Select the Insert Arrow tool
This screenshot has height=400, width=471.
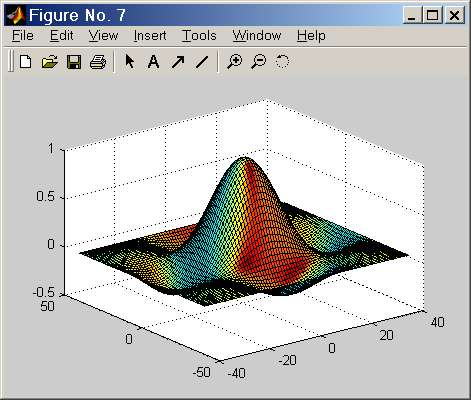[x=178, y=62]
